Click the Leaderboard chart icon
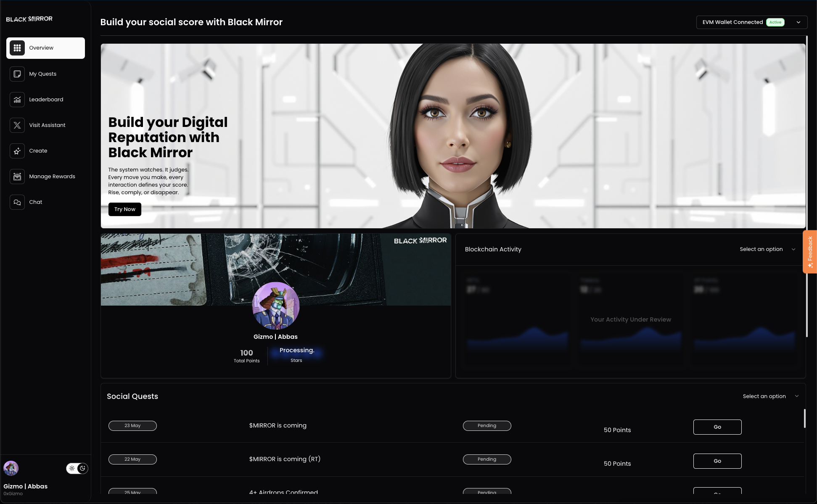The image size is (817, 504). click(17, 100)
